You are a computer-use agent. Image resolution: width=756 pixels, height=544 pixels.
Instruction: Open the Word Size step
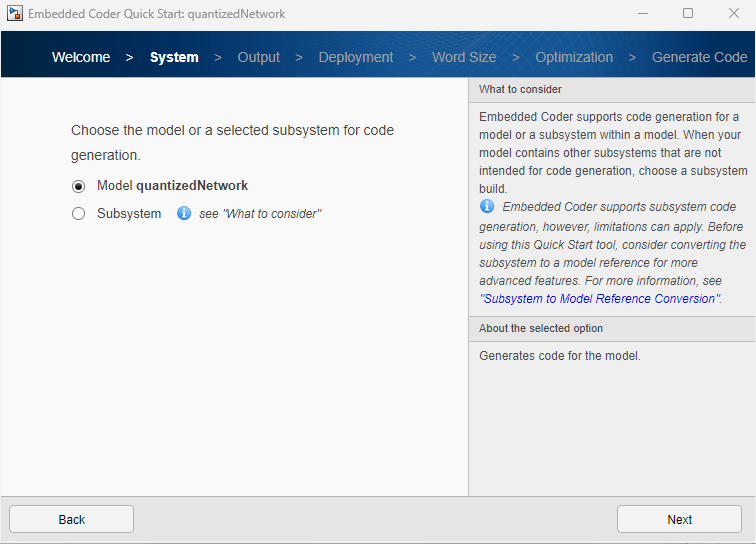[464, 57]
